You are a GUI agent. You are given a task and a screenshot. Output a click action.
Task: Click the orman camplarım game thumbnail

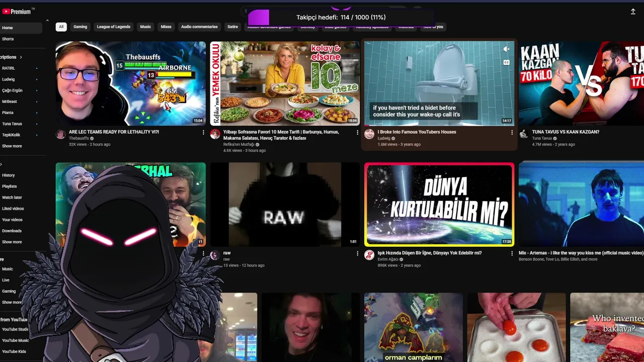click(414, 327)
